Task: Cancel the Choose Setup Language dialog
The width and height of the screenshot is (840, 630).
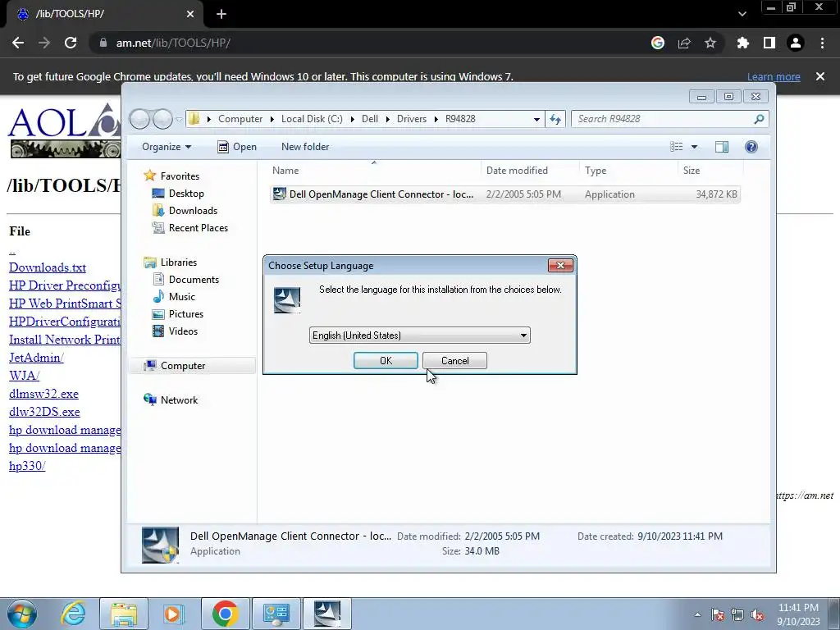Action: coord(454,361)
